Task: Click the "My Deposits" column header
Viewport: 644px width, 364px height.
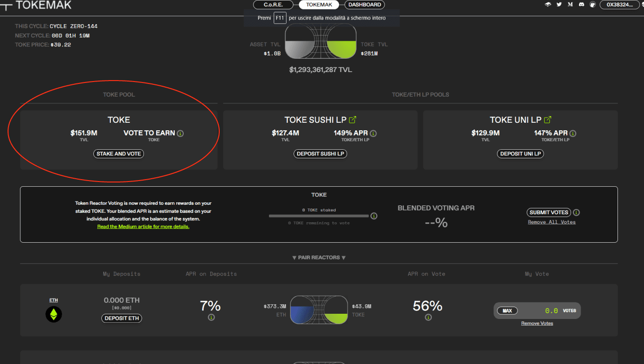Action: tap(122, 274)
